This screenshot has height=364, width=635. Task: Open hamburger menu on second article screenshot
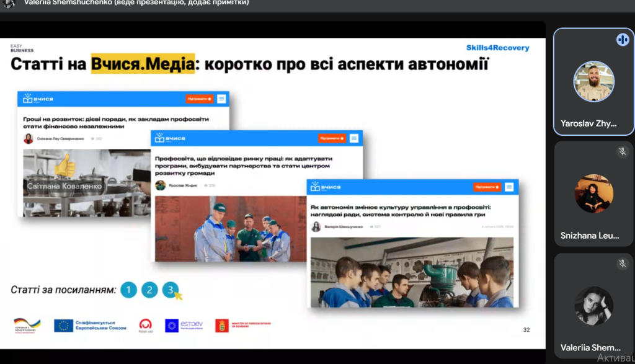(x=354, y=138)
